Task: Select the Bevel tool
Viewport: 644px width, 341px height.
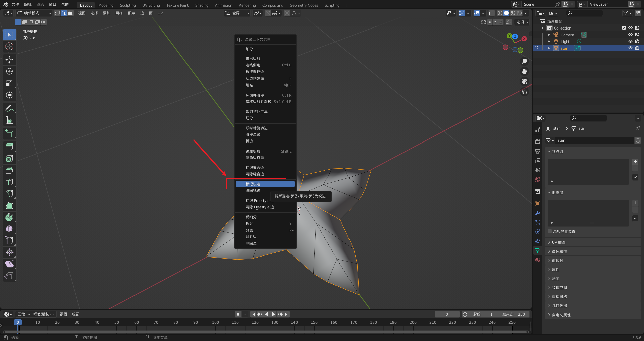Action: tap(9, 170)
